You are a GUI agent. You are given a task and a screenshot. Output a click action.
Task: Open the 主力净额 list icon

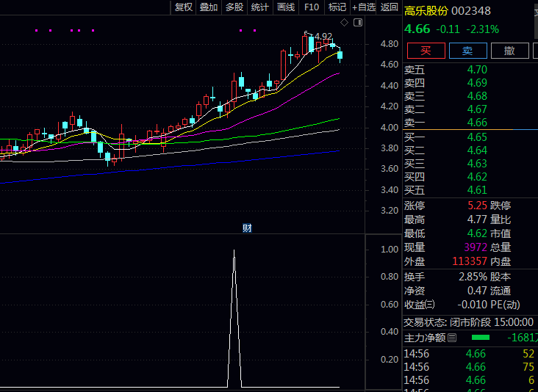click(x=452, y=338)
